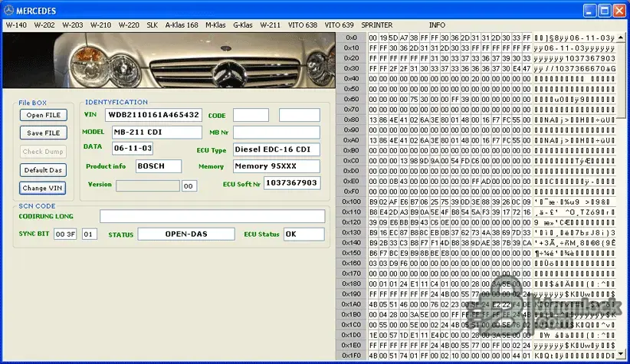Open the W-220 menu
630x364 pixels.
pyautogui.click(x=129, y=25)
